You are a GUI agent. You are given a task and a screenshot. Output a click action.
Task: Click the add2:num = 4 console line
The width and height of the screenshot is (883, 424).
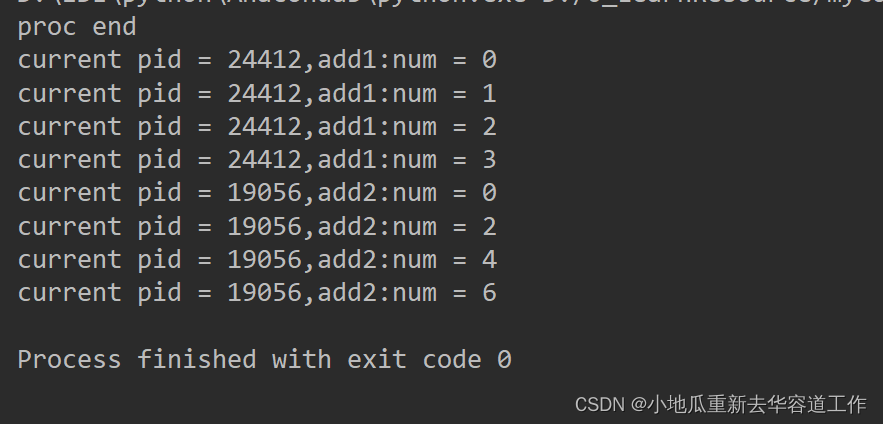click(x=257, y=259)
